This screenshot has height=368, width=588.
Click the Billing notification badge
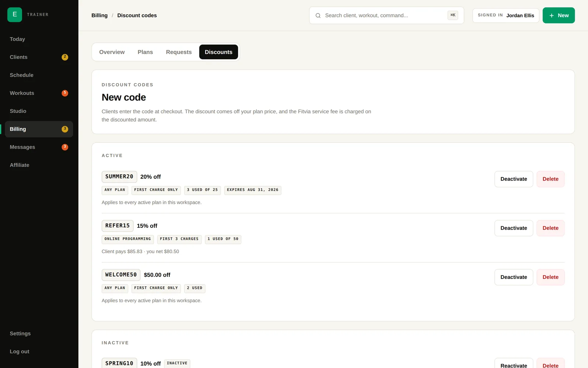pyautogui.click(x=65, y=129)
